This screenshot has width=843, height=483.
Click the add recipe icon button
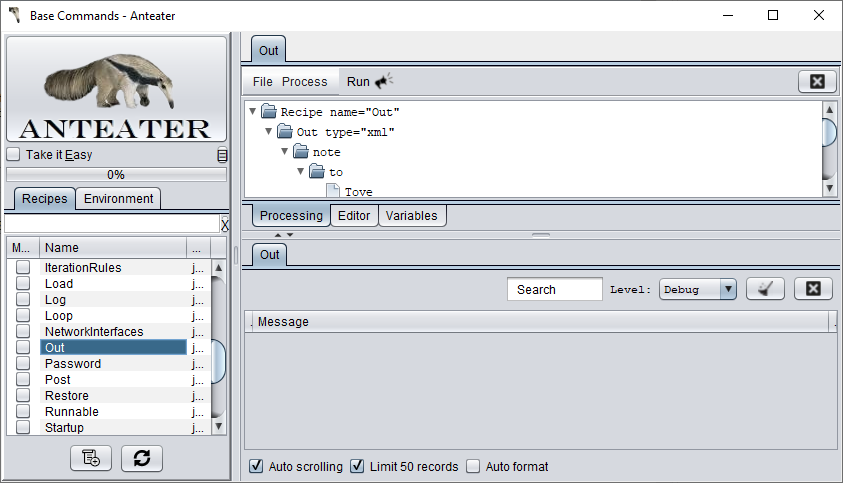point(90,458)
